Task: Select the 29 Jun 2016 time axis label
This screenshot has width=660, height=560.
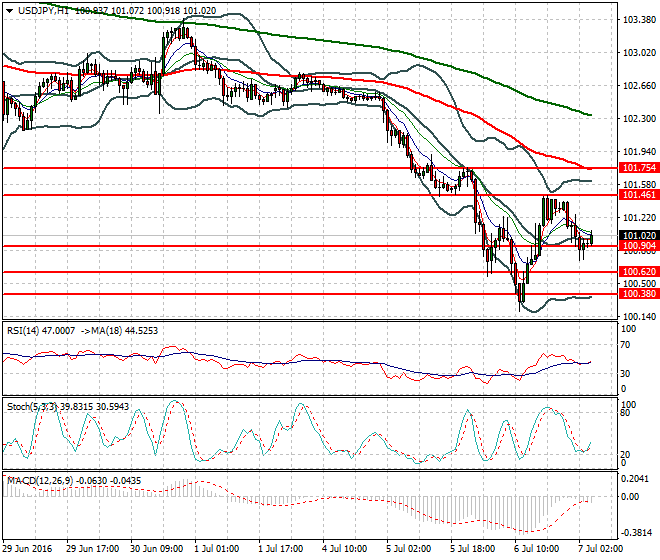Action: tap(27, 549)
